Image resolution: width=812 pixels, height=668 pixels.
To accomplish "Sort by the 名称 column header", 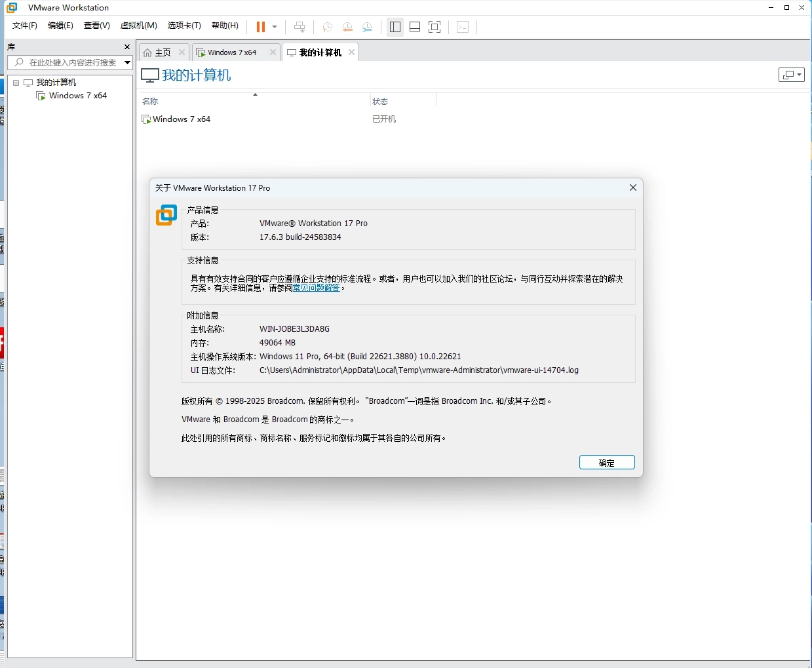I will click(150, 101).
